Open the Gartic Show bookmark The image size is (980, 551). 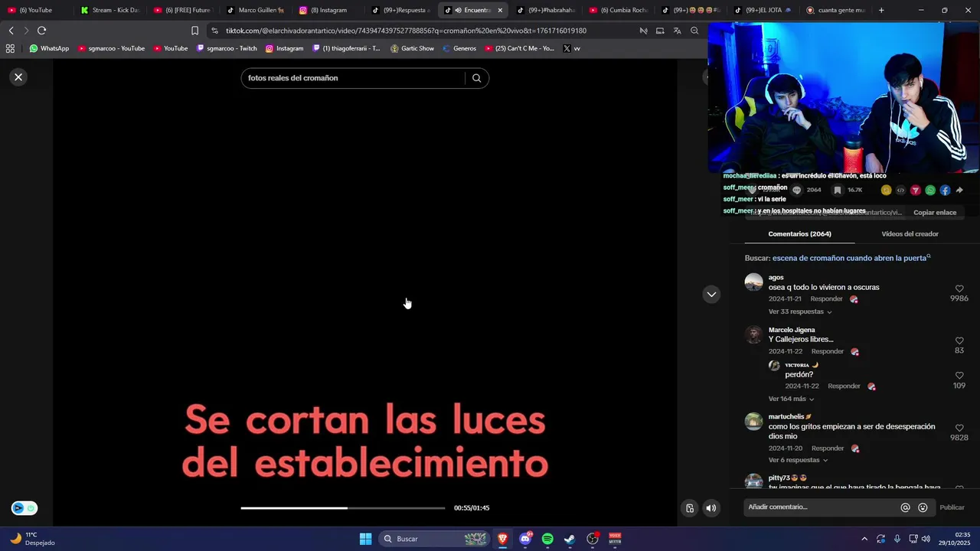click(x=412, y=48)
